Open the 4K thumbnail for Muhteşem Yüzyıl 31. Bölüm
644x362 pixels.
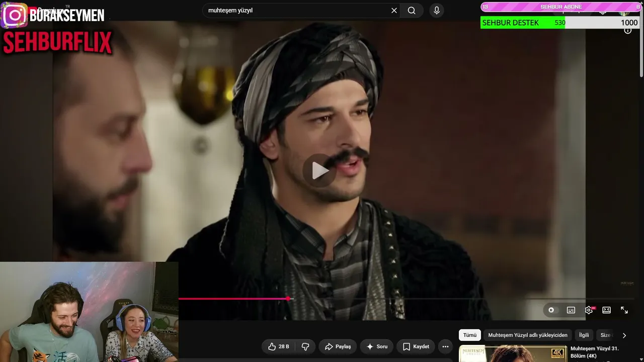[513, 353]
